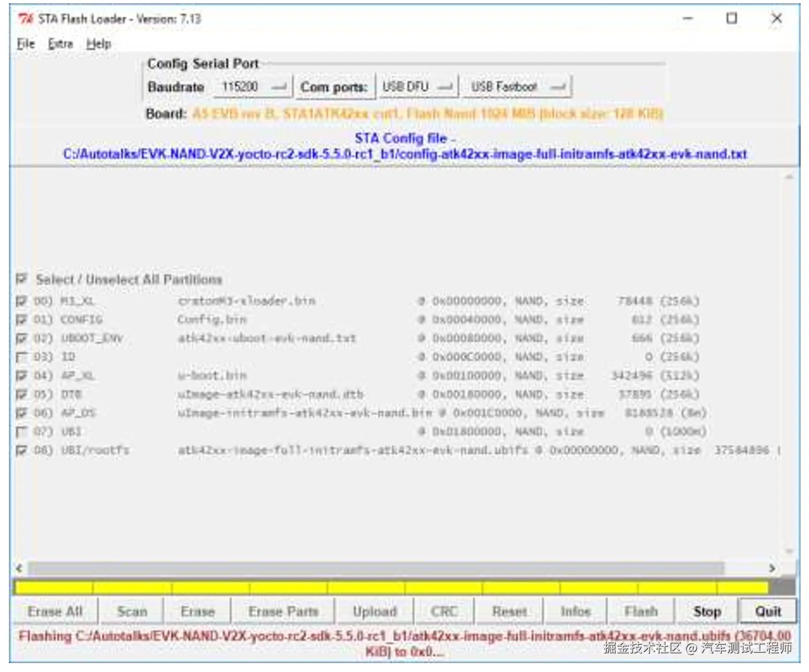The width and height of the screenshot is (809, 672).
Task: Uncheck the 04) AP_XL partition checkbox
Action: coord(21,375)
